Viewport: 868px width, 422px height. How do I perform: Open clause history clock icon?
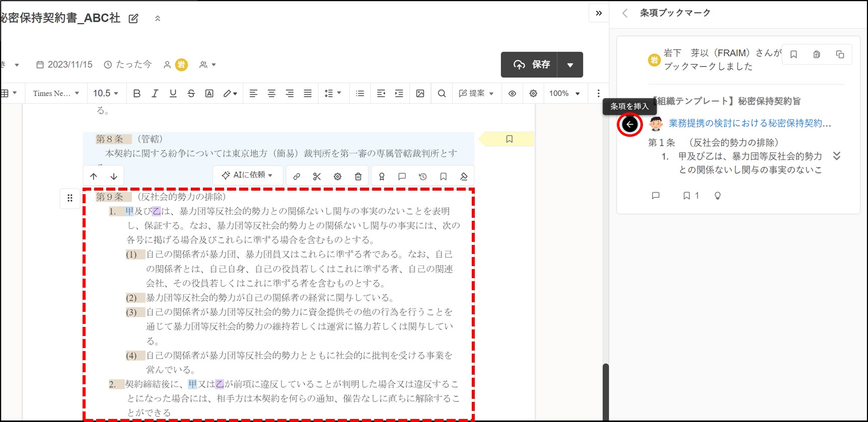tap(422, 177)
